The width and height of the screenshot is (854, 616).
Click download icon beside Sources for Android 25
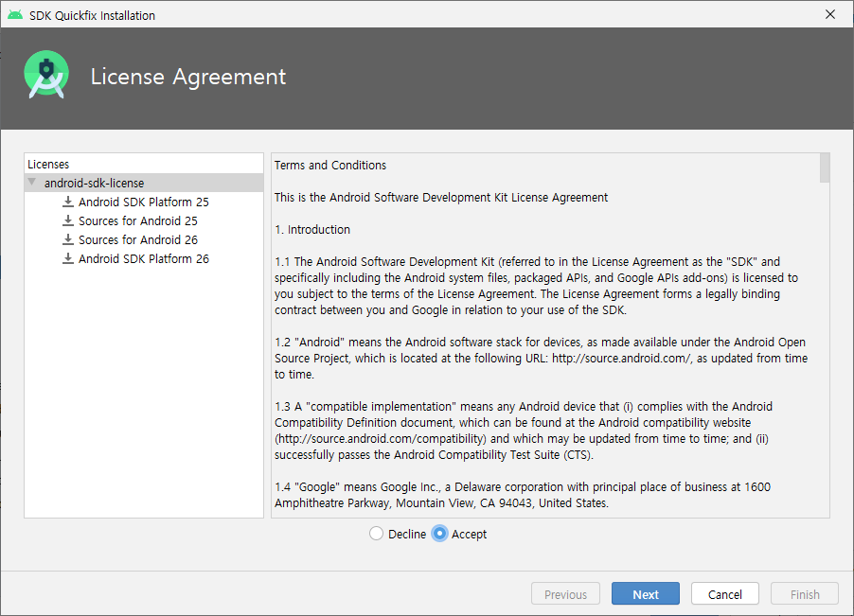click(67, 220)
